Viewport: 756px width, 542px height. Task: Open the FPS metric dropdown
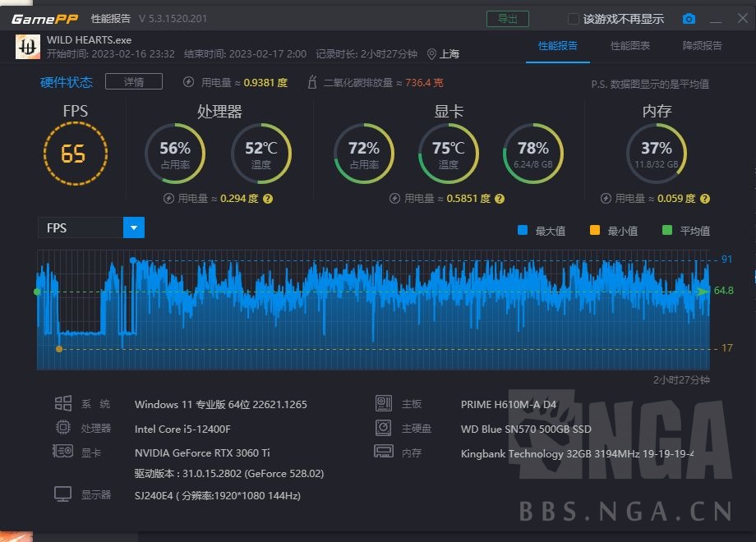[x=133, y=227]
